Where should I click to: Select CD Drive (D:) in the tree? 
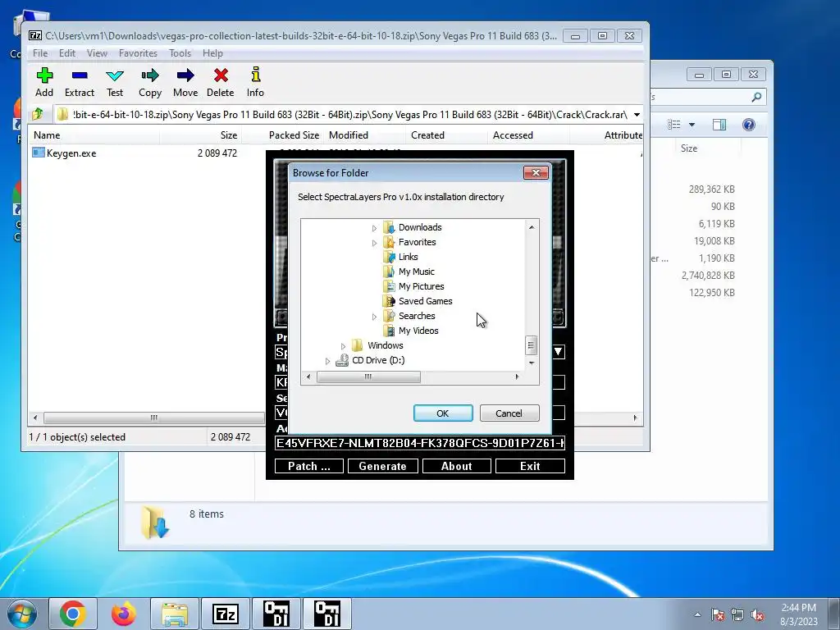pyautogui.click(x=378, y=360)
